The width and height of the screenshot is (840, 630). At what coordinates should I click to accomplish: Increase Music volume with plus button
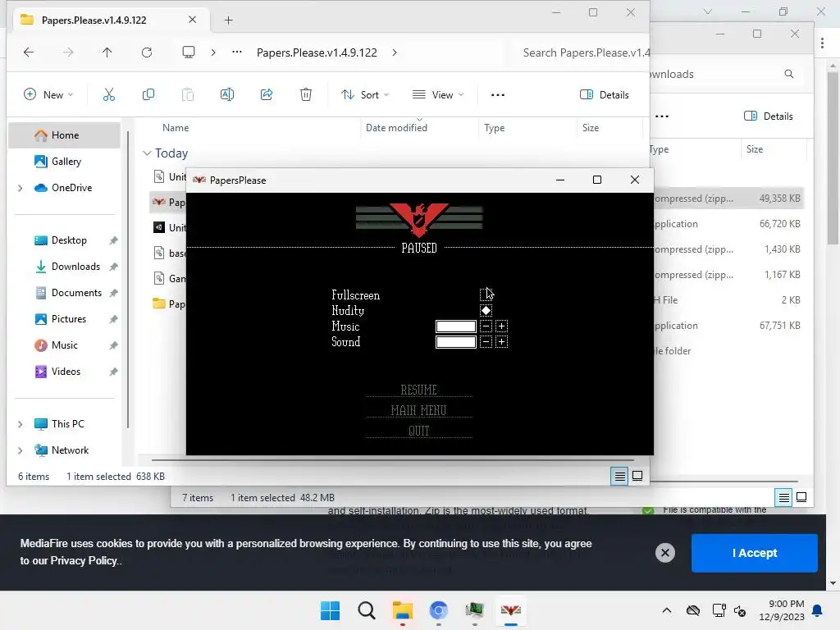pos(501,326)
